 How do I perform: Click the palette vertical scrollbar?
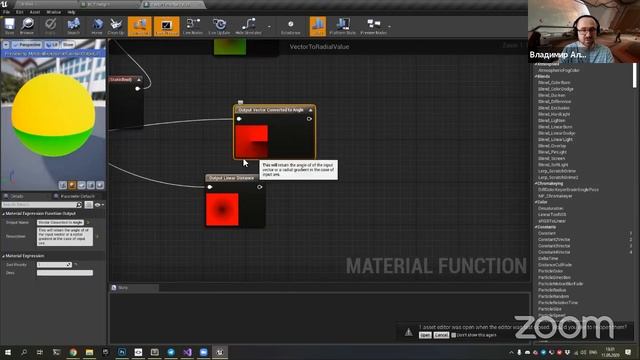pyautogui.click(x=634, y=75)
